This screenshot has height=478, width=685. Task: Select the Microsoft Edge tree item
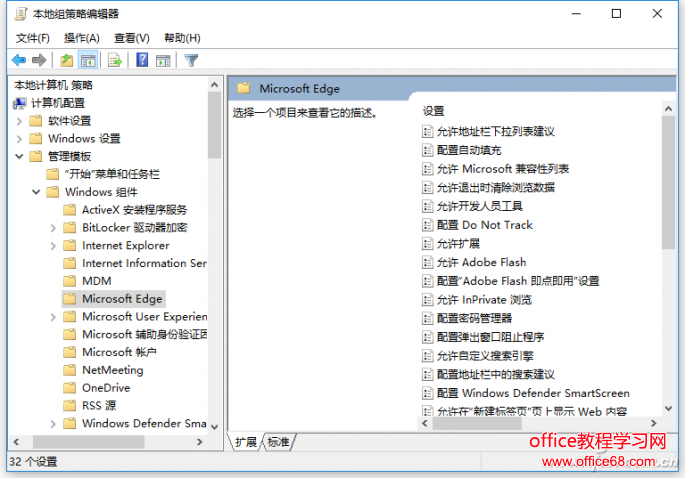point(114,299)
